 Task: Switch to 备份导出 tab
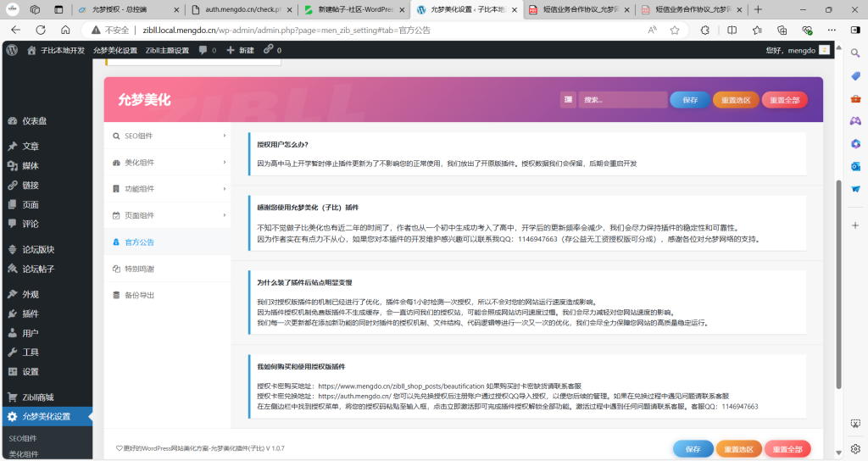[x=139, y=295]
